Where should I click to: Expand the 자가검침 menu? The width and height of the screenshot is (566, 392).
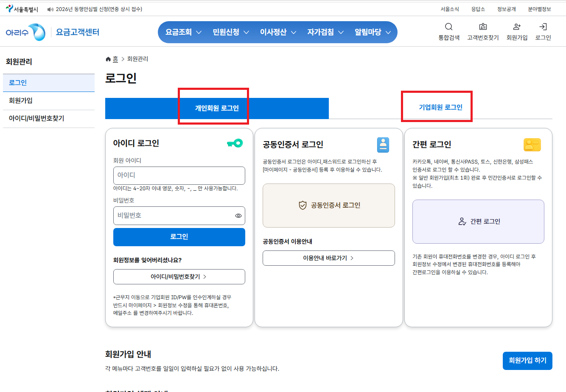click(x=325, y=32)
